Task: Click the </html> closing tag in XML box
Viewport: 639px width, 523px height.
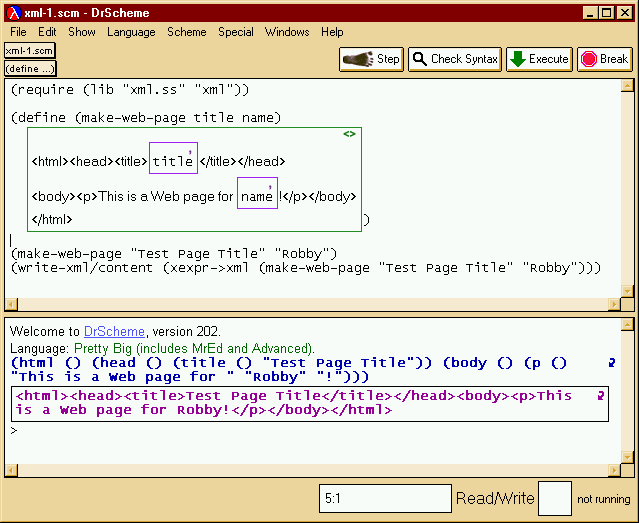Action: point(52,220)
